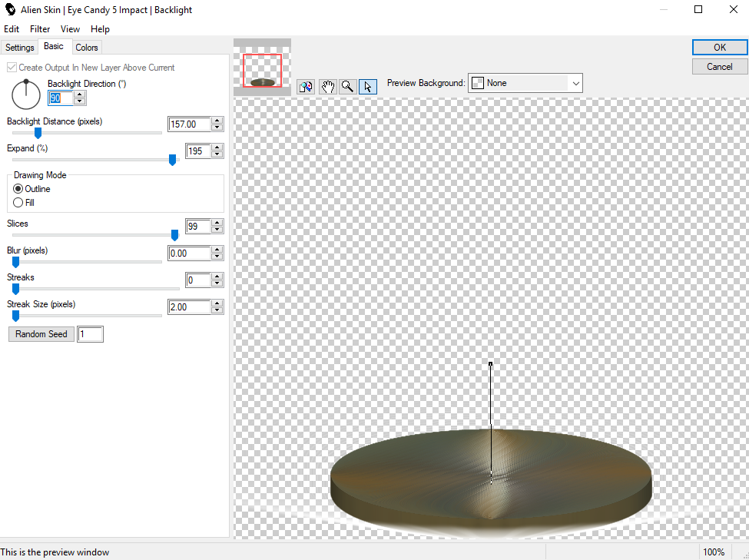Open the Filter menu
Viewport: 749px width, 560px height.
[40, 29]
